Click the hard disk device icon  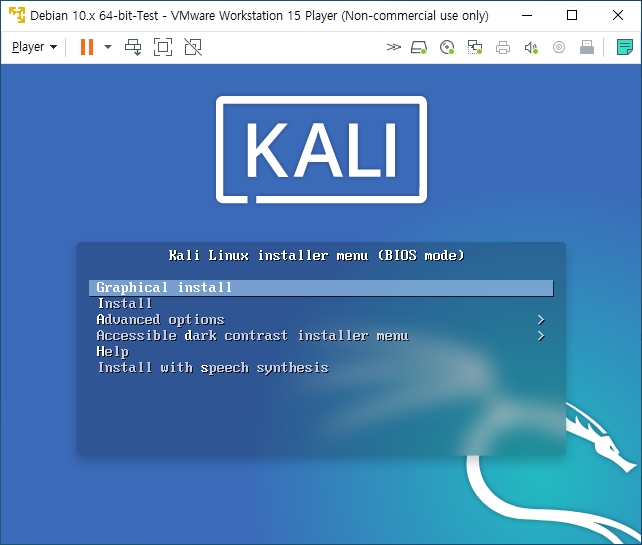tap(419, 47)
